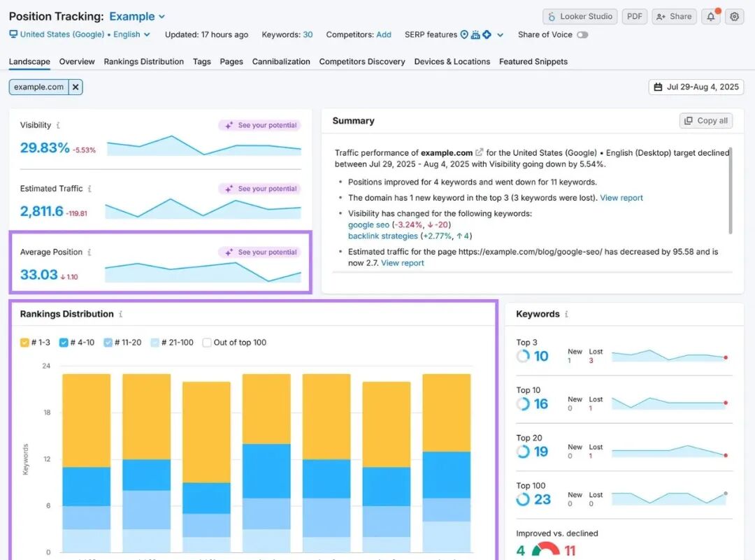Open View report link for estimated traffic page
The height and width of the screenshot is (560, 755).
(x=403, y=263)
